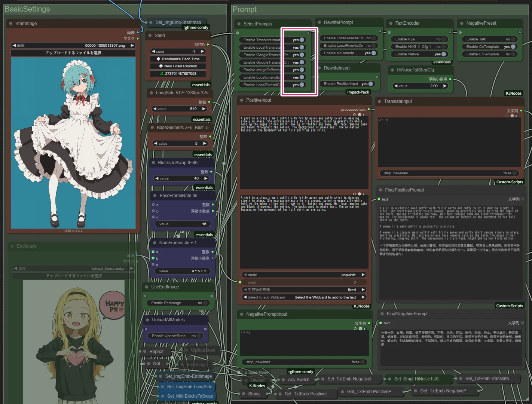Click the speaker icon in TranslateInput
This screenshot has width=532, height=404.
click(x=517, y=116)
